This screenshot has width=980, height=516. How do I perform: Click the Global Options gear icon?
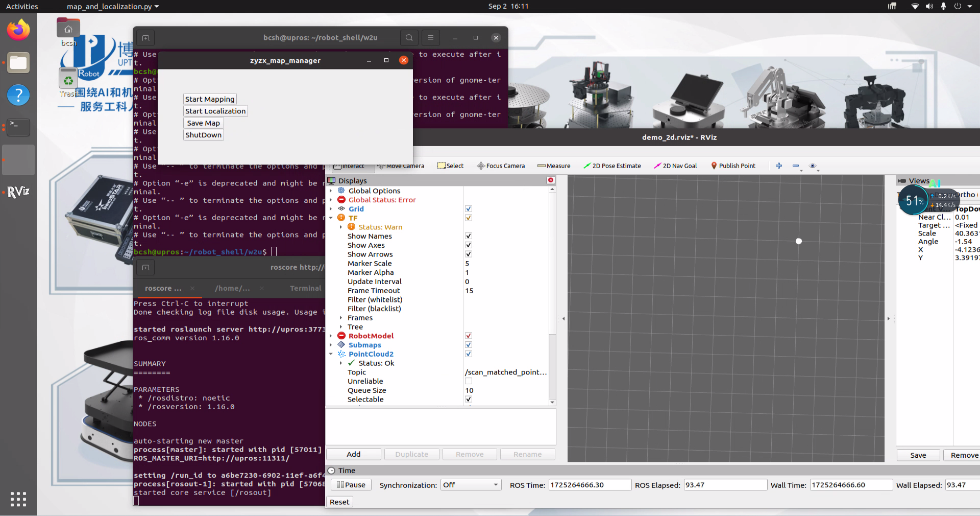pyautogui.click(x=341, y=191)
